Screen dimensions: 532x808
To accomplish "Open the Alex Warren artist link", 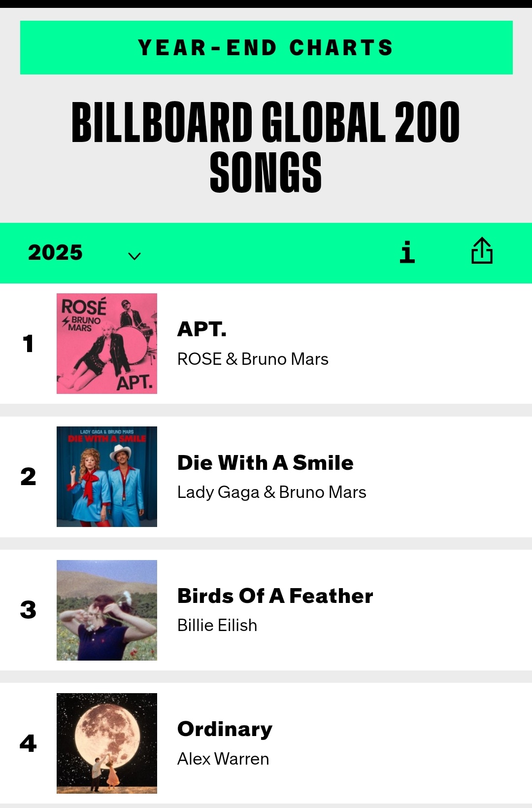I will coord(223,759).
